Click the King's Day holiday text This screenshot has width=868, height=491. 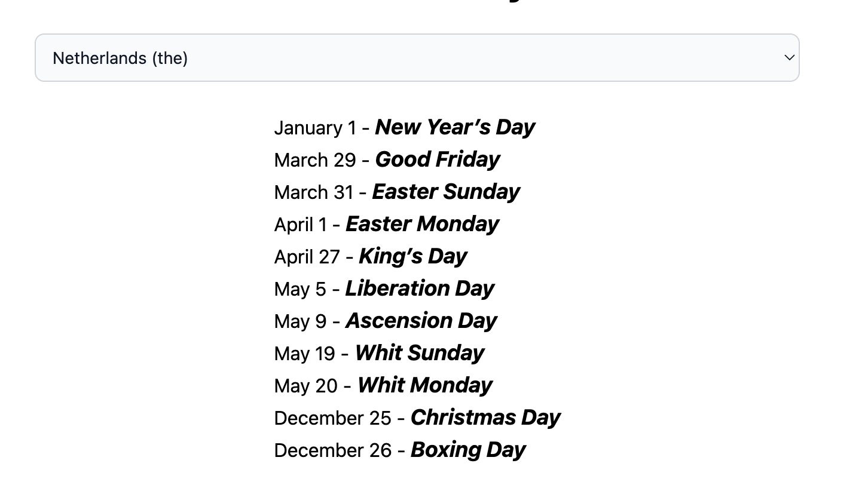click(x=412, y=256)
